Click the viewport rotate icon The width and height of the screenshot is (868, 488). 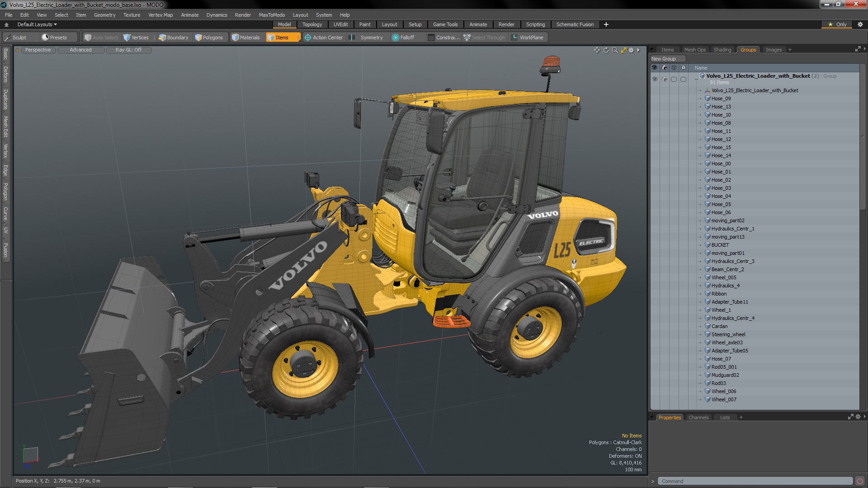606,50
